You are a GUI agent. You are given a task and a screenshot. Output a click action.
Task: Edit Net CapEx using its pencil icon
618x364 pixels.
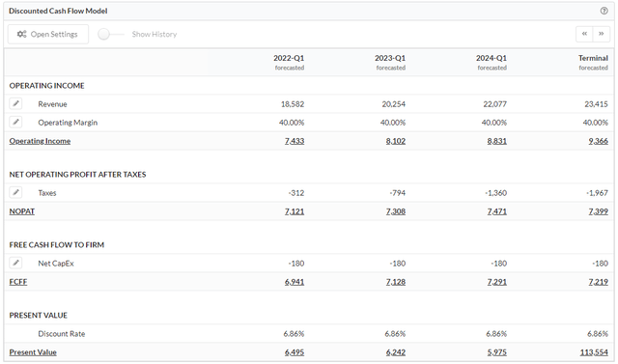coord(15,263)
